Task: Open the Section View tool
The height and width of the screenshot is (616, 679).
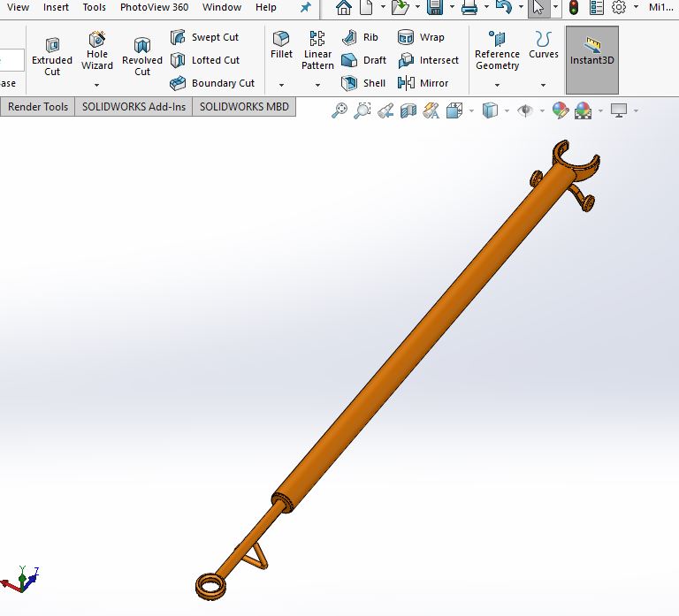Action: pyautogui.click(x=408, y=110)
